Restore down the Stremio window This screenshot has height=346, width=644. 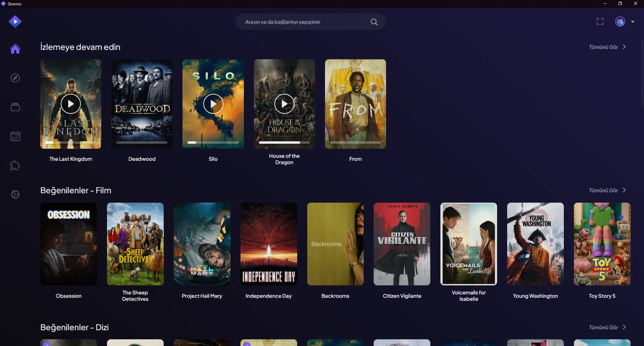[x=620, y=4]
